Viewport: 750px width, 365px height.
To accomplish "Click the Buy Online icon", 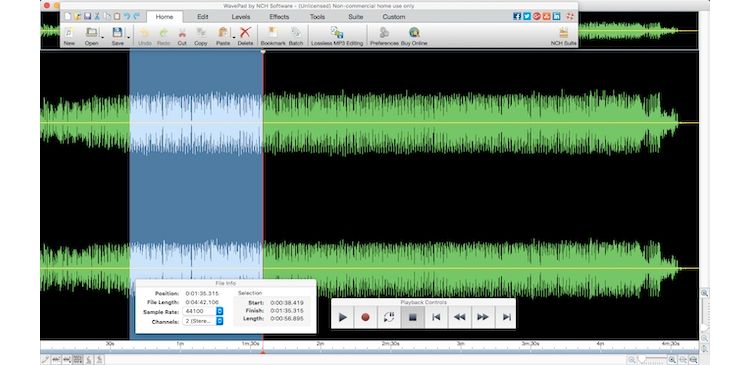I will [x=414, y=36].
